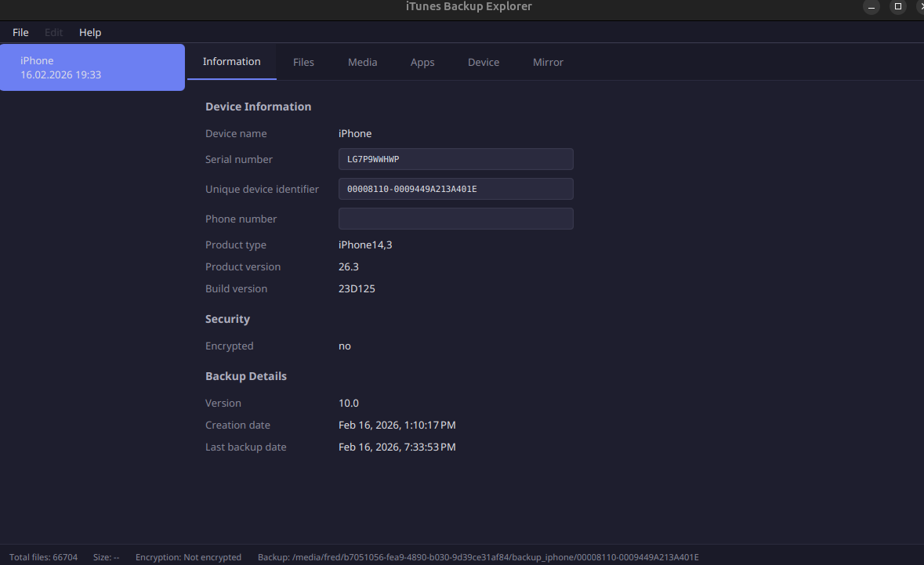924x565 pixels.
Task: Click the Device name value iPhone
Action: click(355, 134)
